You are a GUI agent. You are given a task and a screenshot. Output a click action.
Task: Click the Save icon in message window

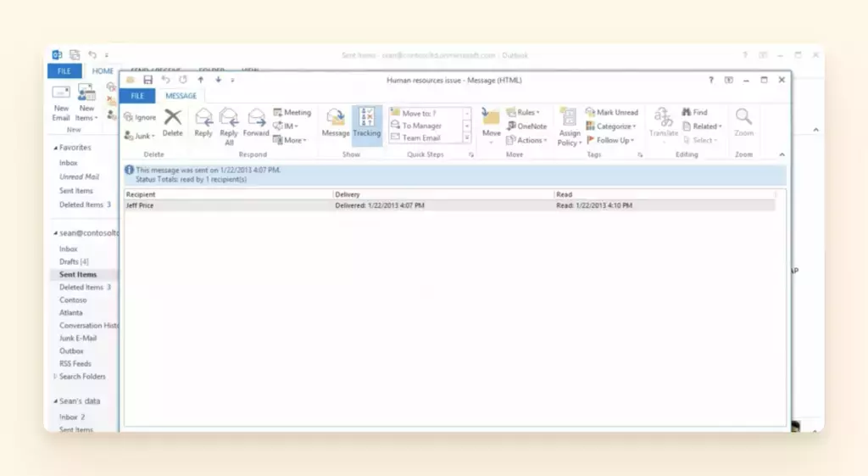click(147, 80)
